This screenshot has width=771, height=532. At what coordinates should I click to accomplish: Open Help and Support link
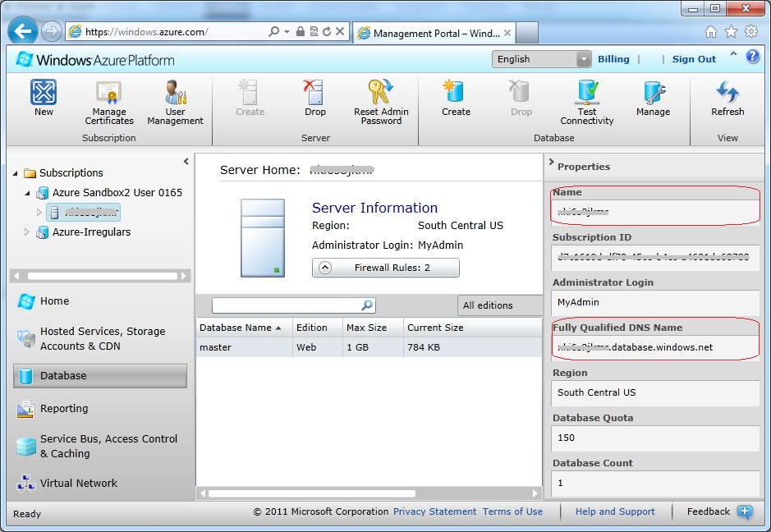tap(615, 511)
